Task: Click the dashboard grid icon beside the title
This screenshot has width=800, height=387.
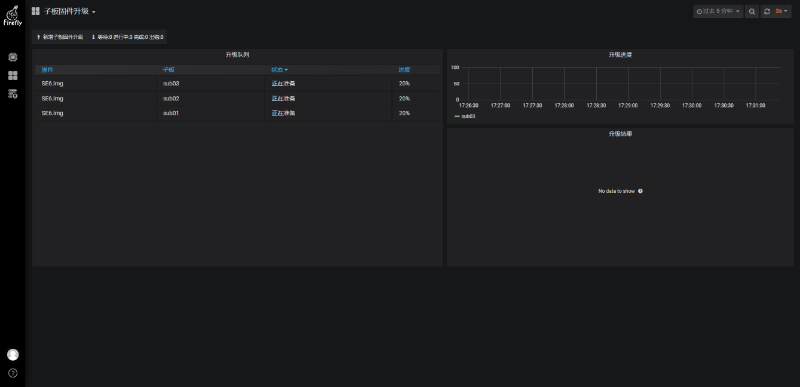Action: coord(36,11)
